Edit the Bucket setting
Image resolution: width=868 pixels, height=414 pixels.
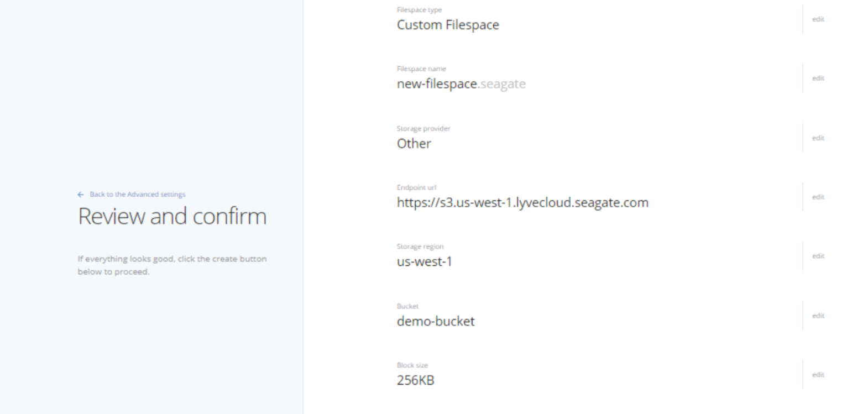click(x=818, y=316)
